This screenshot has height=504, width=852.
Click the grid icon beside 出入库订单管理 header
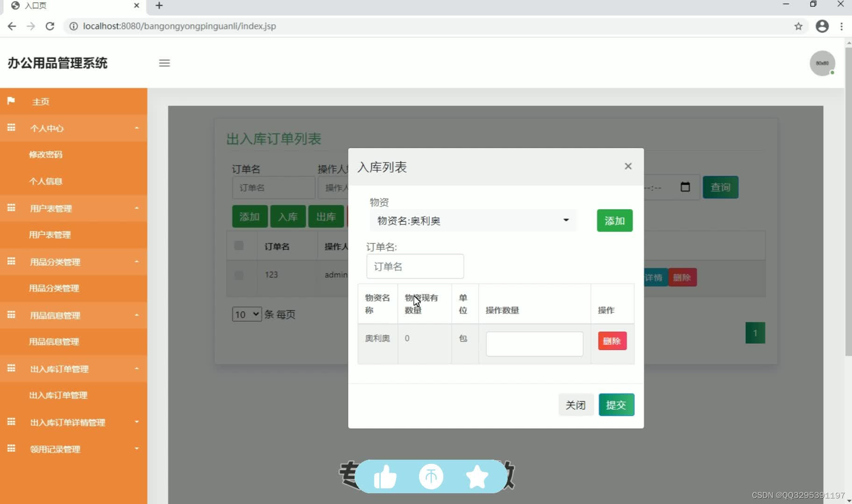(11, 368)
